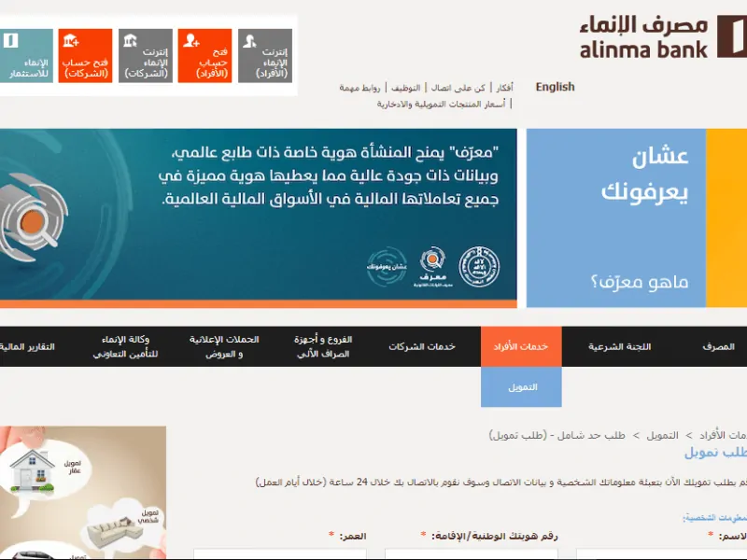Open the روابط مهمة link
This screenshot has width=747, height=560.
pyautogui.click(x=359, y=88)
